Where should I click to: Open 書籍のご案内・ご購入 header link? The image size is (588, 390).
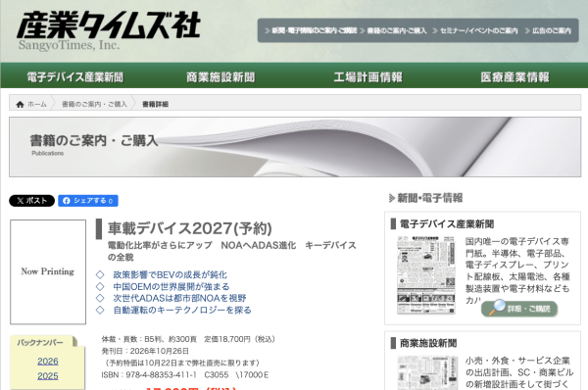(393, 30)
